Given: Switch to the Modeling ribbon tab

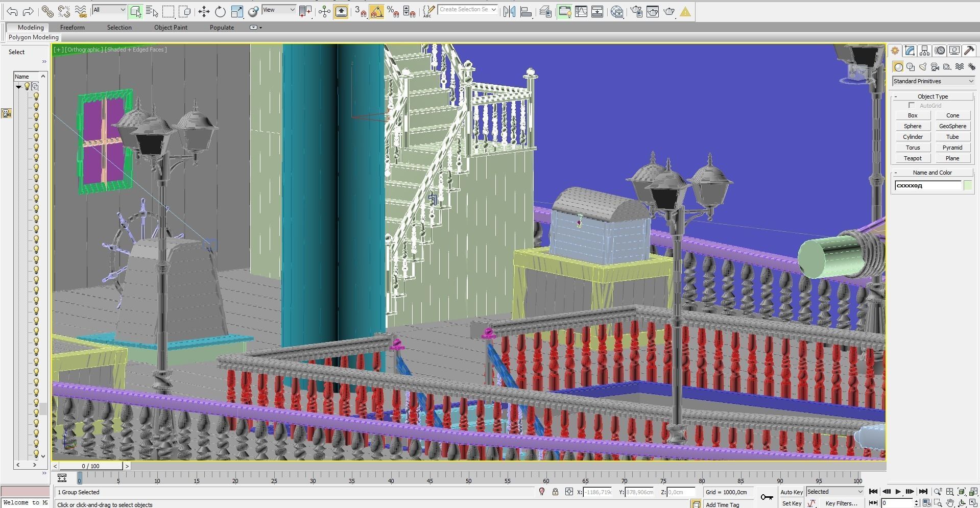Looking at the screenshot, I should pyautogui.click(x=31, y=28).
